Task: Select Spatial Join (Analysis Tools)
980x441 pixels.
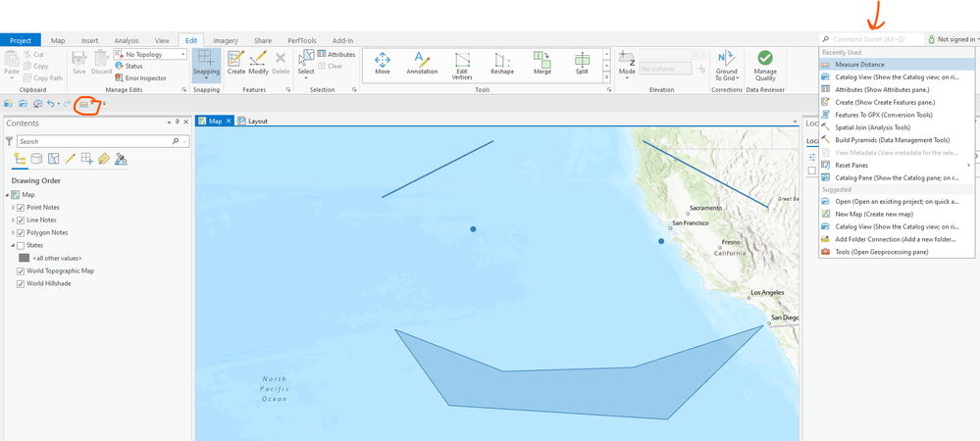Action: click(897, 127)
